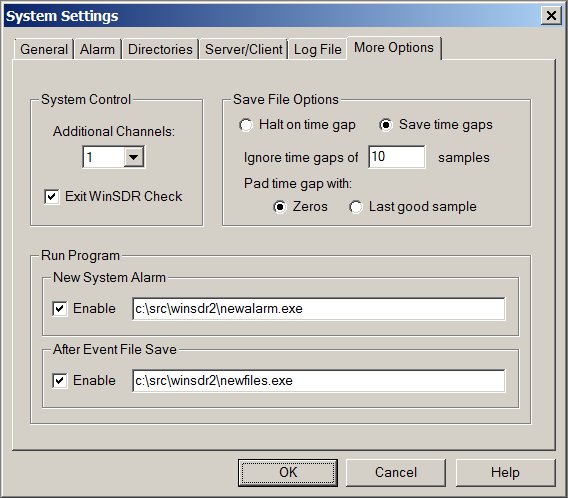Go to the Server/Client tab
This screenshot has width=568, height=498.
243,49
